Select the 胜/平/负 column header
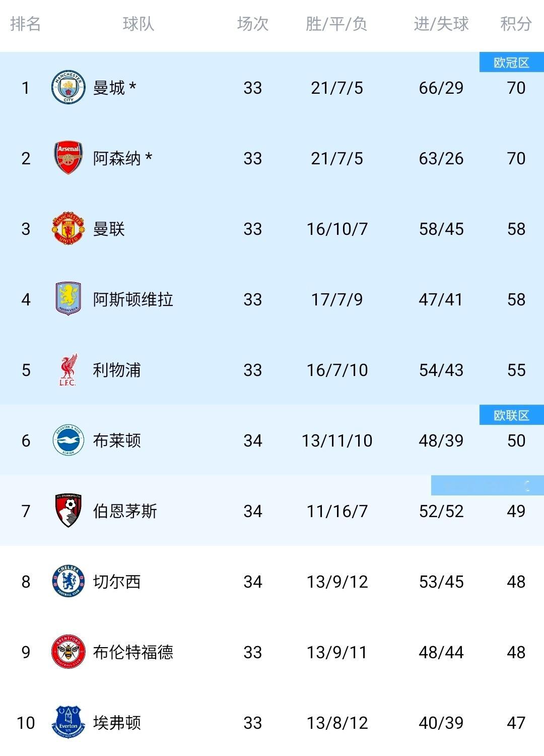Screen dimensions: 544x756 click(336, 24)
